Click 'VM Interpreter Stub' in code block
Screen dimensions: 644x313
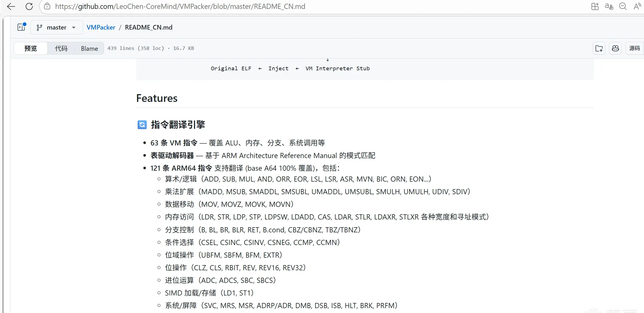click(x=338, y=68)
